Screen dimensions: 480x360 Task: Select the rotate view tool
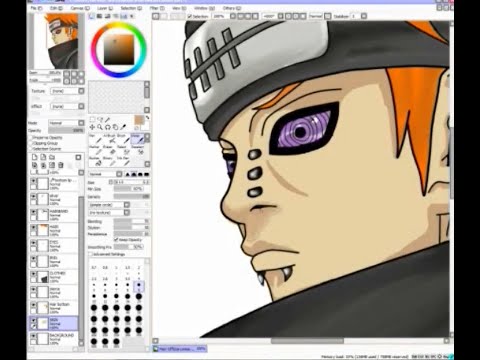pos(108,127)
